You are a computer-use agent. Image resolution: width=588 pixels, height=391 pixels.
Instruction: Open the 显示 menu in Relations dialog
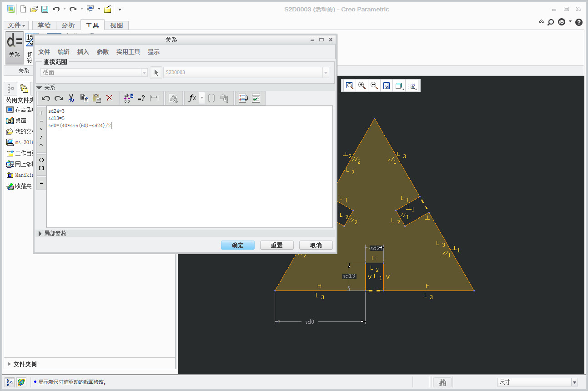[x=154, y=52]
